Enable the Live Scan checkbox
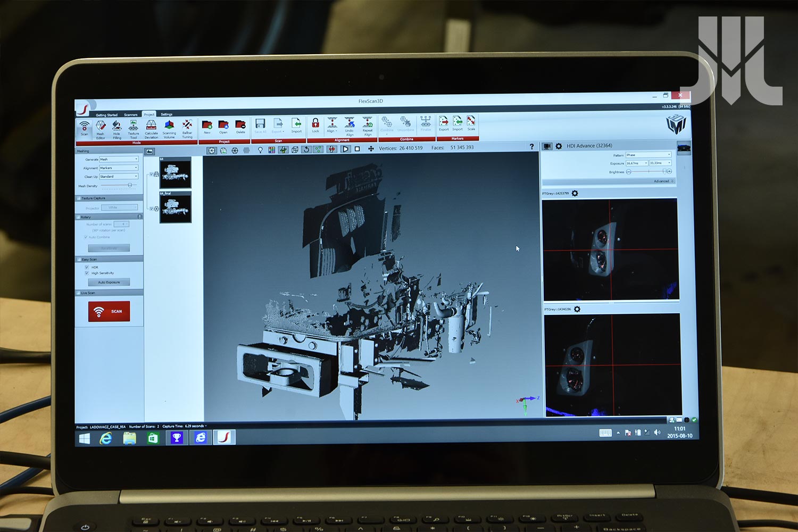The width and height of the screenshot is (798, 532). (x=78, y=293)
